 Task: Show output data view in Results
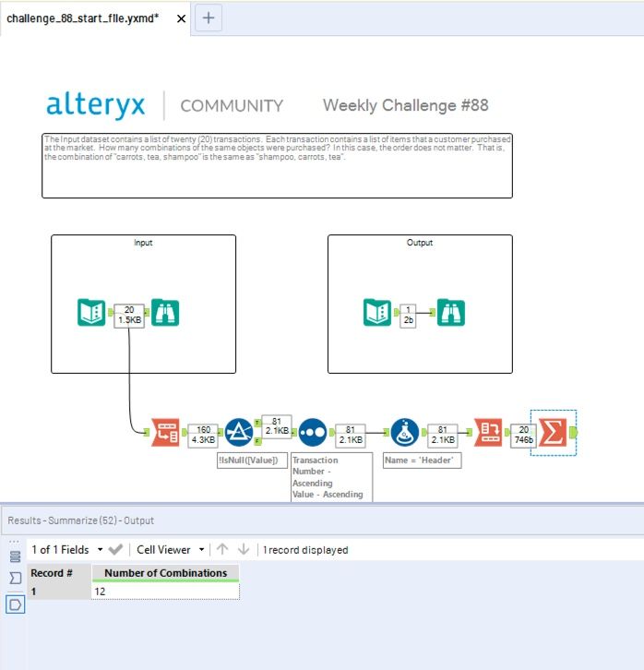pos(16,604)
